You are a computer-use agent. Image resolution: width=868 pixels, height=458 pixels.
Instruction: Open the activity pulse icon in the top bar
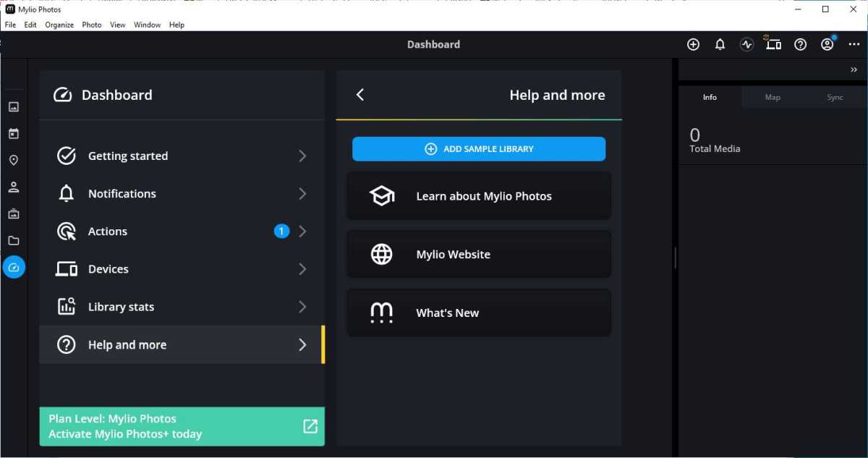746,44
